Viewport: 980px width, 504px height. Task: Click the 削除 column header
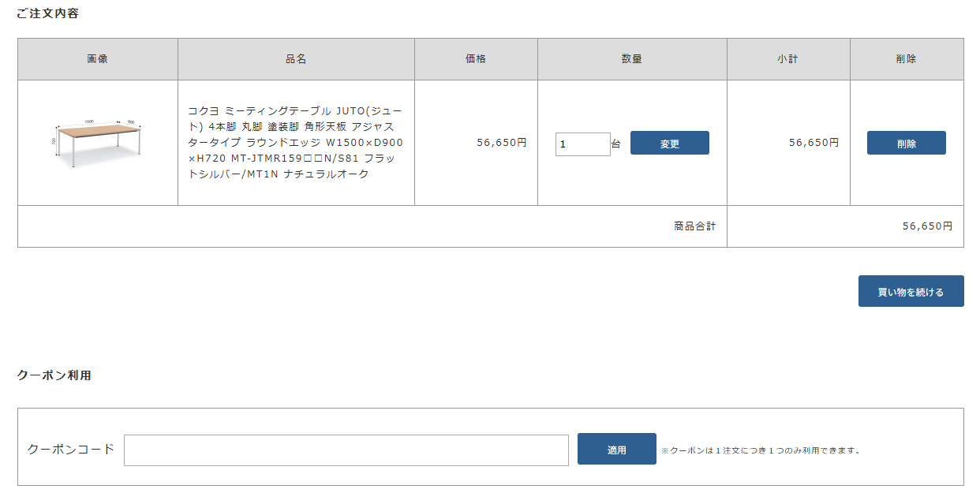point(907,59)
